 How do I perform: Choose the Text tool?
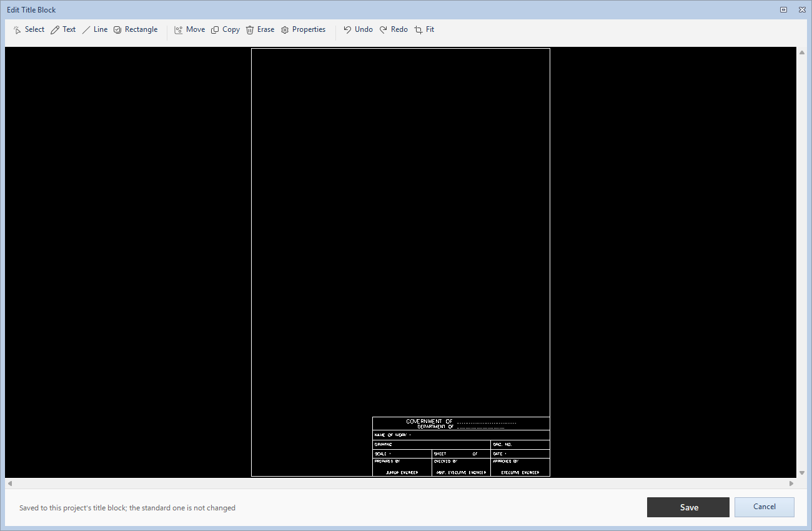point(63,29)
